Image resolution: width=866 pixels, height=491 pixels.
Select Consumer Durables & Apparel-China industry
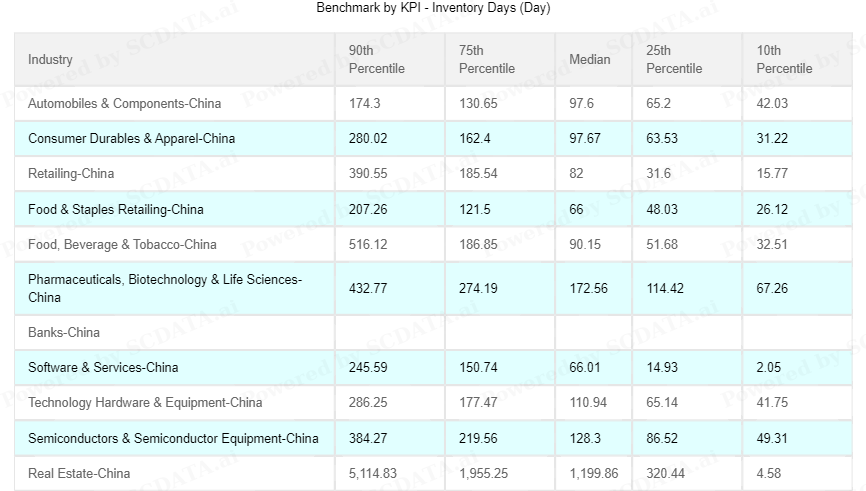132,139
